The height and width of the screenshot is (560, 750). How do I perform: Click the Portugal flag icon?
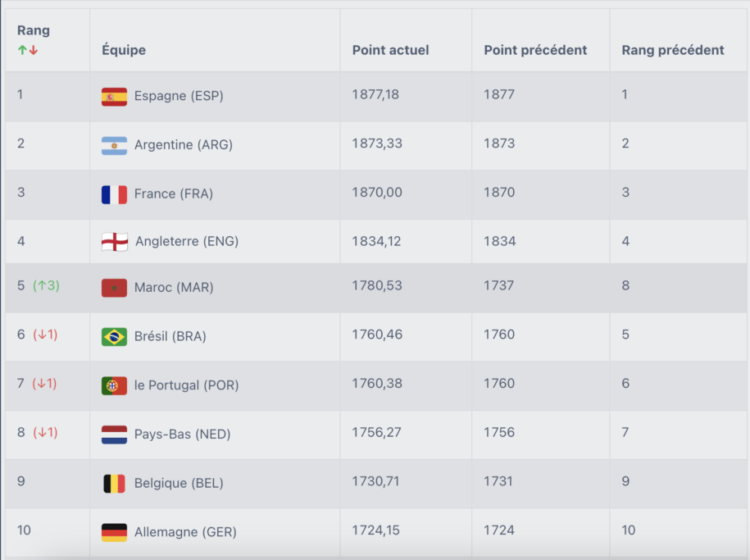click(x=114, y=385)
